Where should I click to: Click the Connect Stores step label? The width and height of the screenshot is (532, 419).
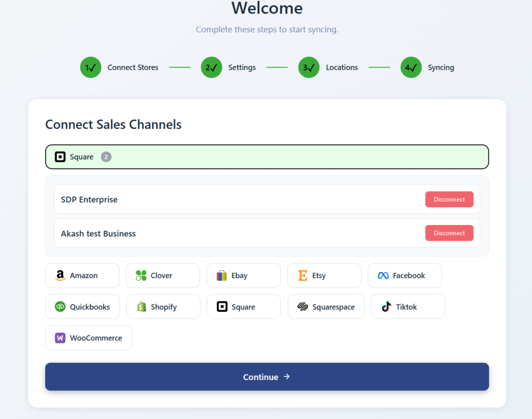tap(132, 67)
